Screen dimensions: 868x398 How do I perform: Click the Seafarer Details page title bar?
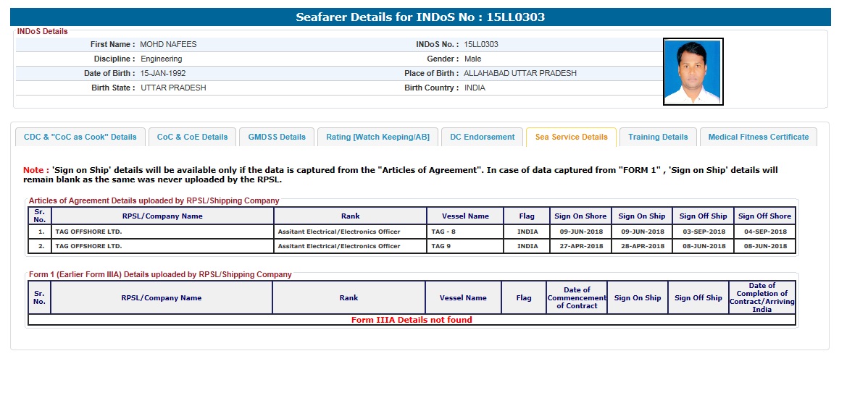[x=420, y=17]
